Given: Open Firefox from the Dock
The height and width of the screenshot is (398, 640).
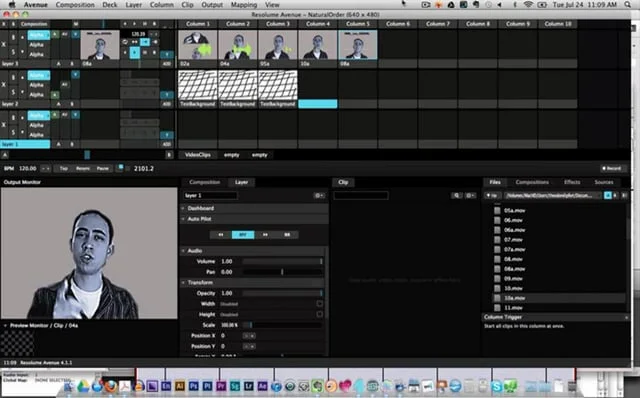Looking at the screenshot, I should coord(111,385).
